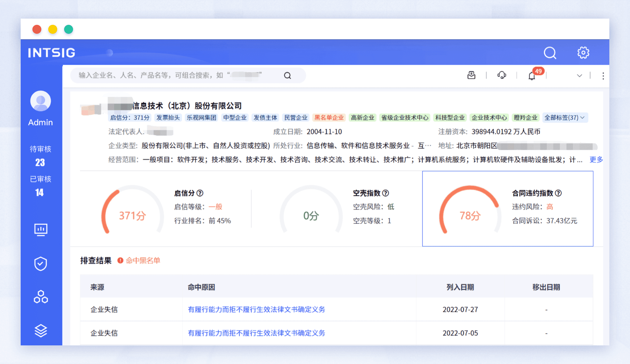Click the 高新企业 tag

(363, 118)
